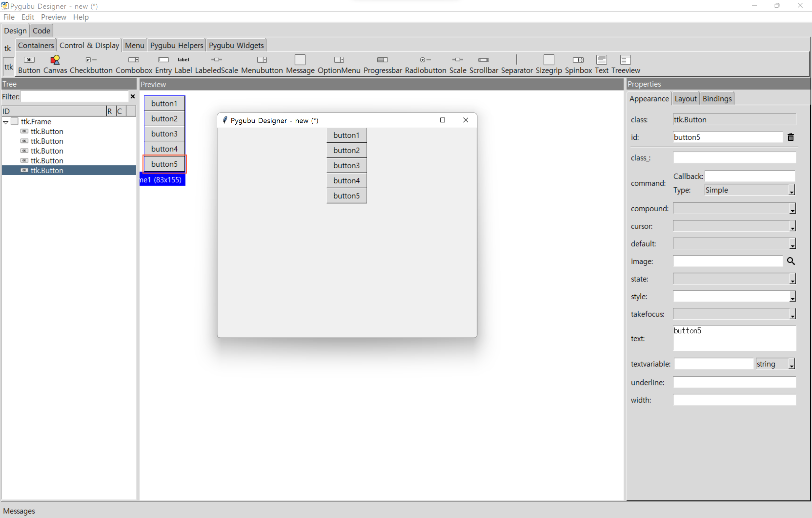Open the command Type dropdown
Screen dimensions: 812x518
pos(791,190)
